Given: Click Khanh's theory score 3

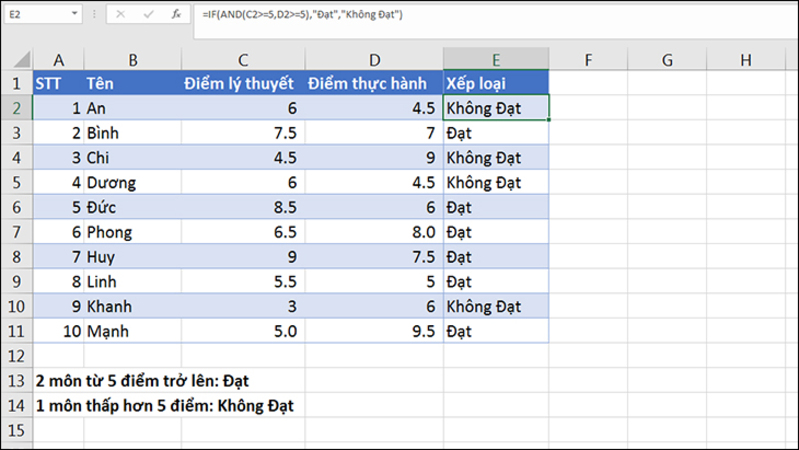Looking at the screenshot, I should (x=243, y=306).
